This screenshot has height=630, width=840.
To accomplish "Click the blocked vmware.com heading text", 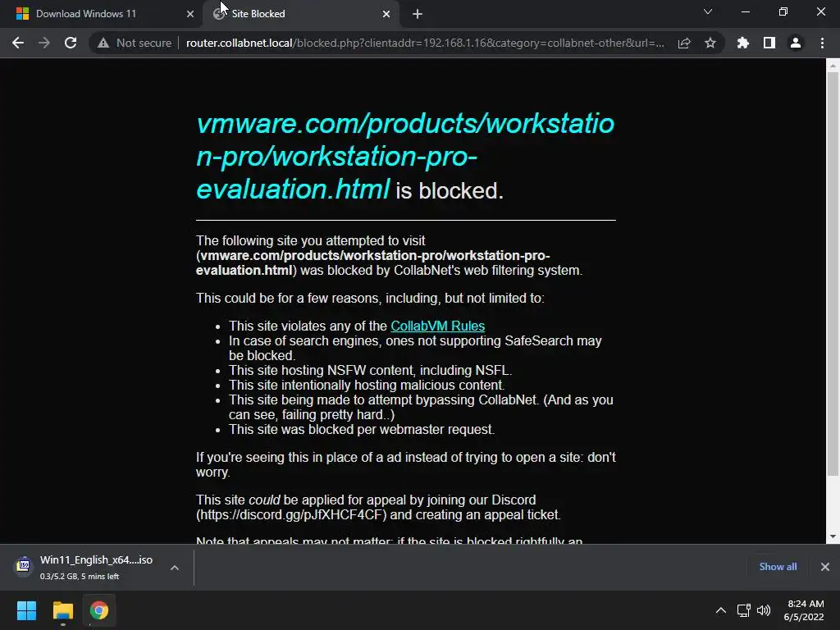I will click(405, 157).
